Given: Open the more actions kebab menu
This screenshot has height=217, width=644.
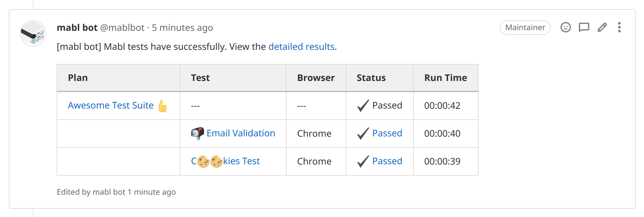Looking at the screenshot, I should coord(619,27).
